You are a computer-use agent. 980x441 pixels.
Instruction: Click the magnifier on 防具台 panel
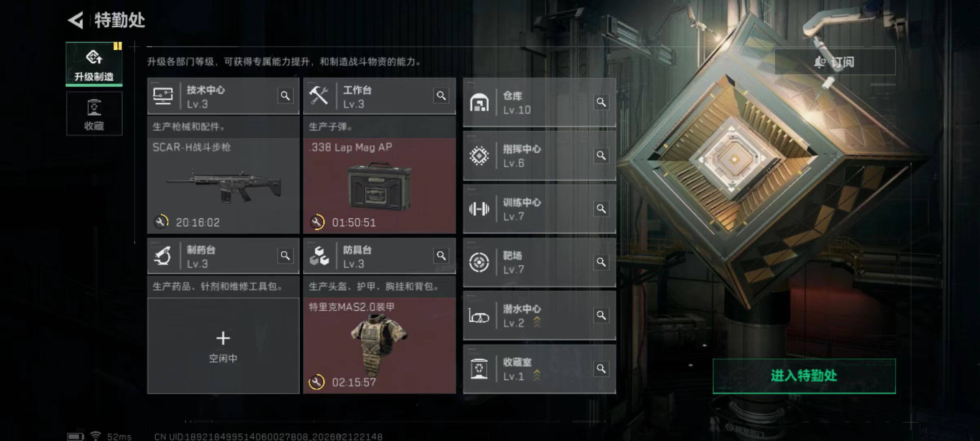point(441,256)
